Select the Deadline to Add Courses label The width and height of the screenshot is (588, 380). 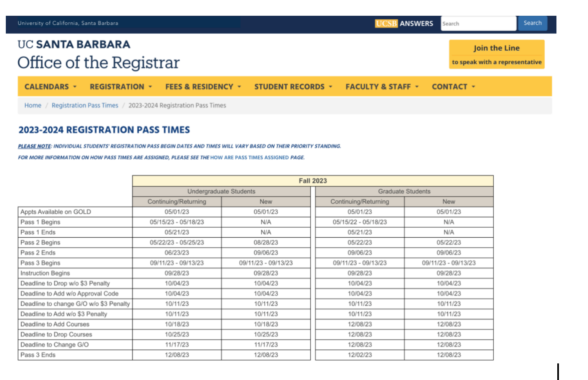coord(55,324)
